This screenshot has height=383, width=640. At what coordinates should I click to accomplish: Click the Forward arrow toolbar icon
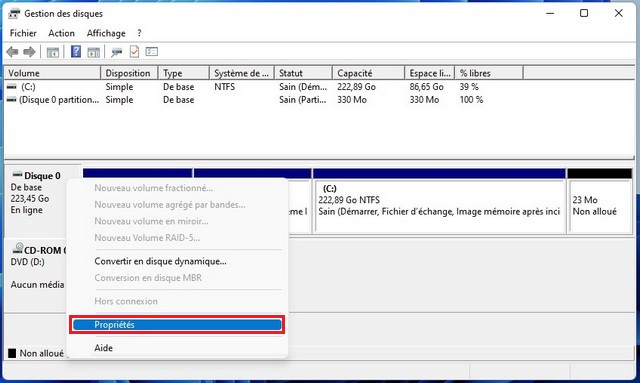click(29, 52)
